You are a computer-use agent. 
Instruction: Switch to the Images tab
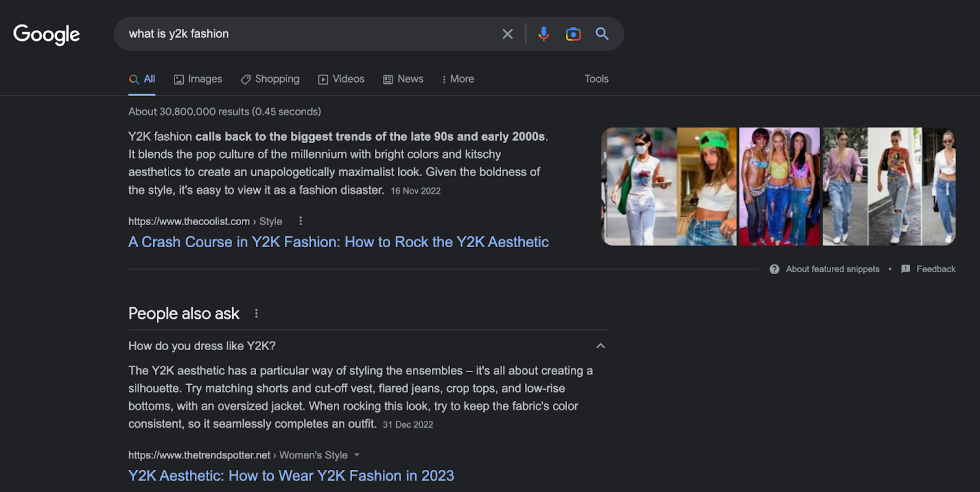(x=198, y=79)
